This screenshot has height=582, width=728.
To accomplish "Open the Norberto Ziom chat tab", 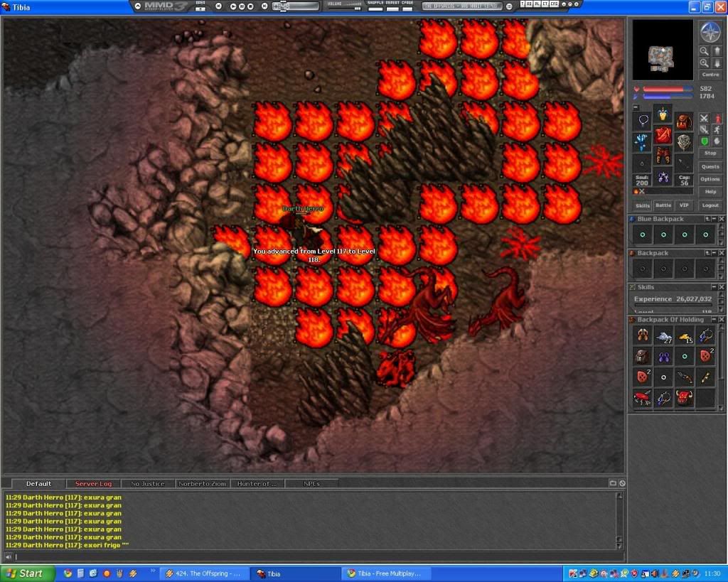I will [x=203, y=484].
